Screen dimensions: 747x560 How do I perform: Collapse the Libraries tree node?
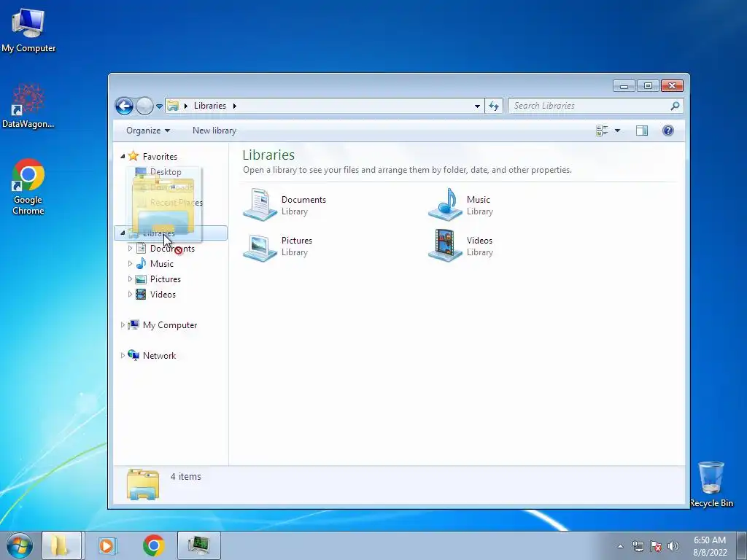(x=123, y=233)
